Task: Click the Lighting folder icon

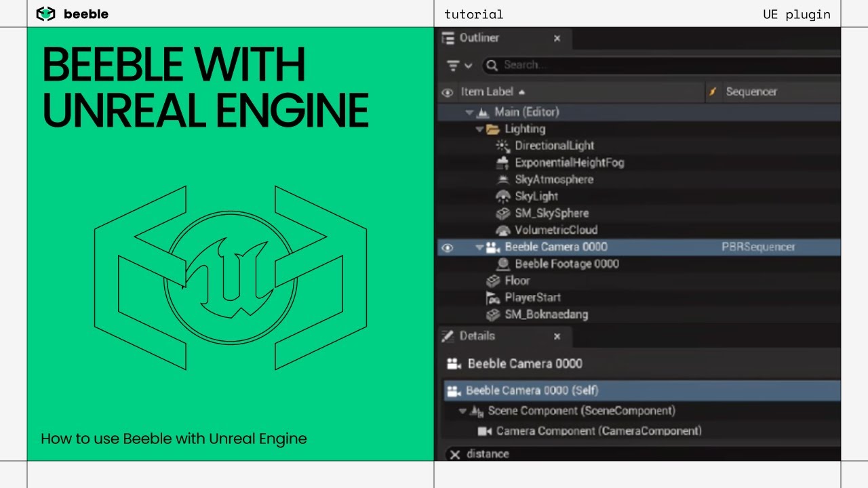Action: 493,129
